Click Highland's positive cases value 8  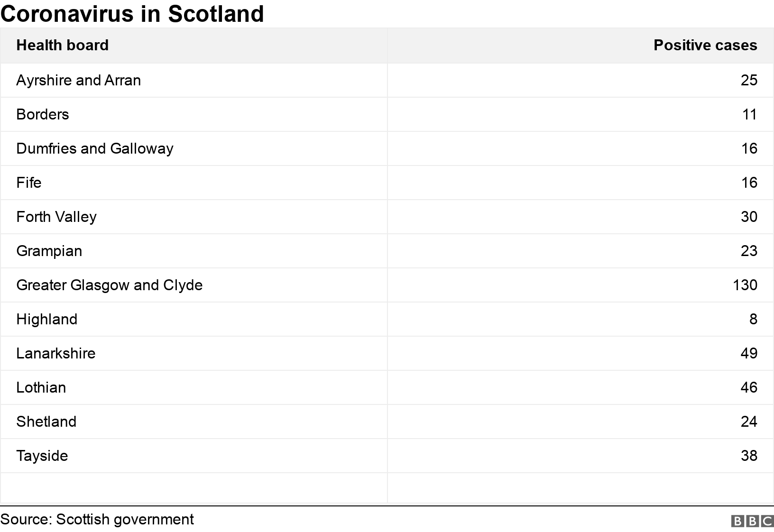point(753,319)
